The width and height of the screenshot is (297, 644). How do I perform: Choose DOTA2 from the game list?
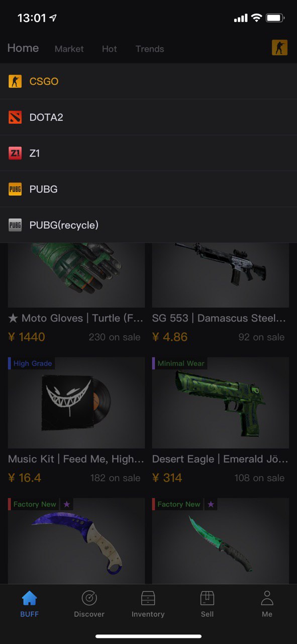pos(148,117)
